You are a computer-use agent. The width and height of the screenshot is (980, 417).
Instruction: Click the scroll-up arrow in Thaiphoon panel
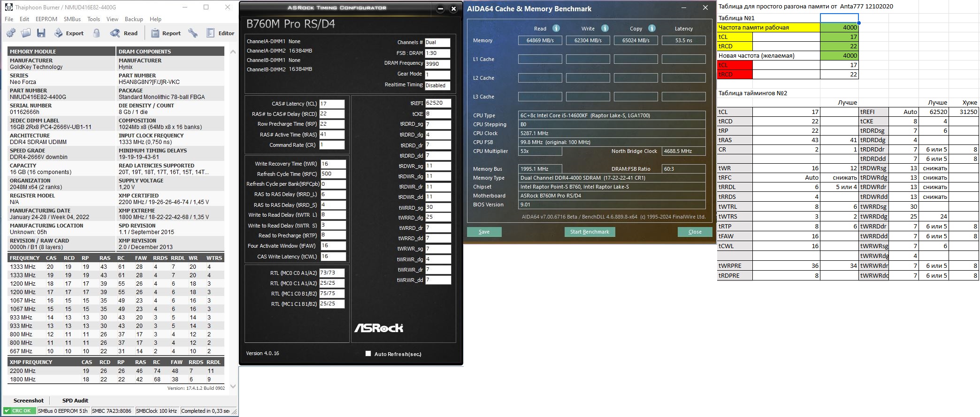233,52
